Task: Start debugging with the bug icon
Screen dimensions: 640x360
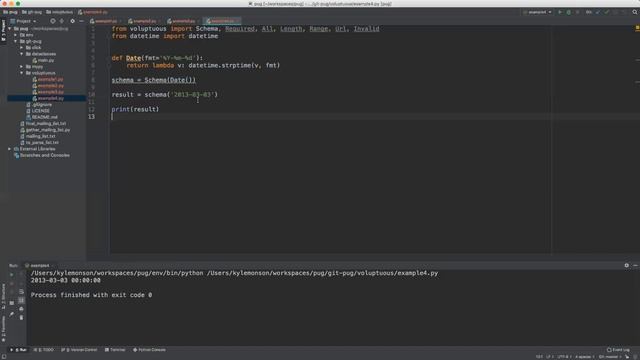Action: tap(569, 12)
